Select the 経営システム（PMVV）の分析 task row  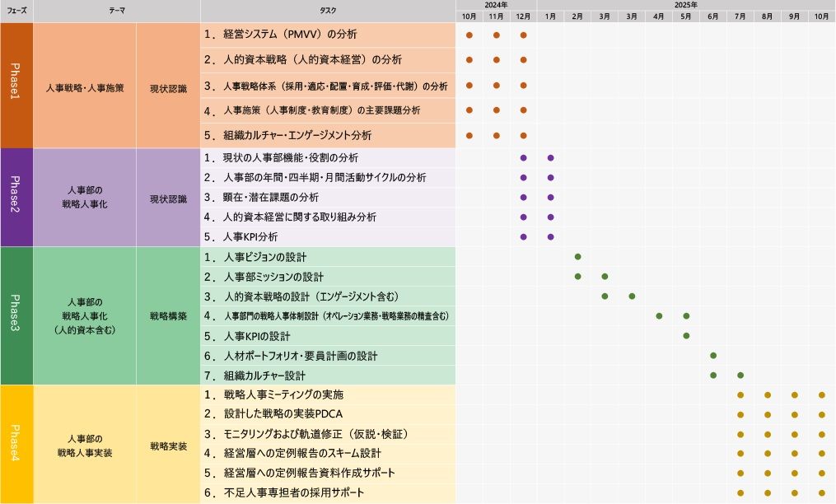coord(288,35)
